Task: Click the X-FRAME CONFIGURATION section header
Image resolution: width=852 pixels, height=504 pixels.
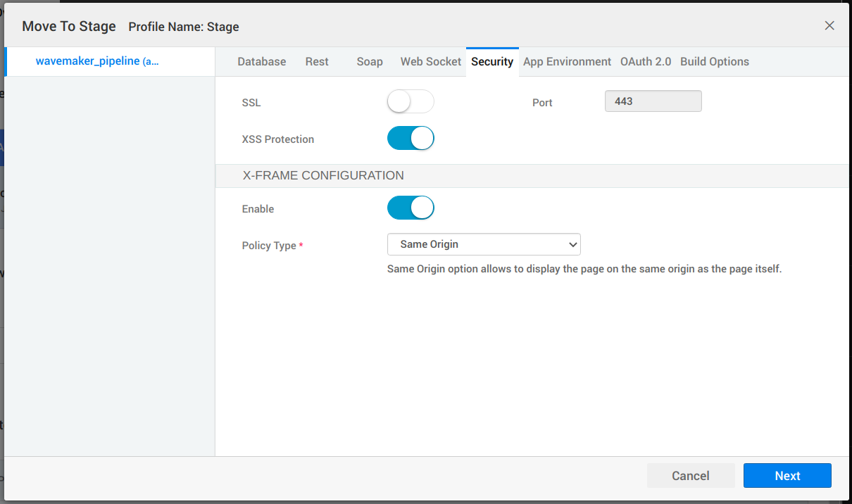Action: tap(323, 175)
